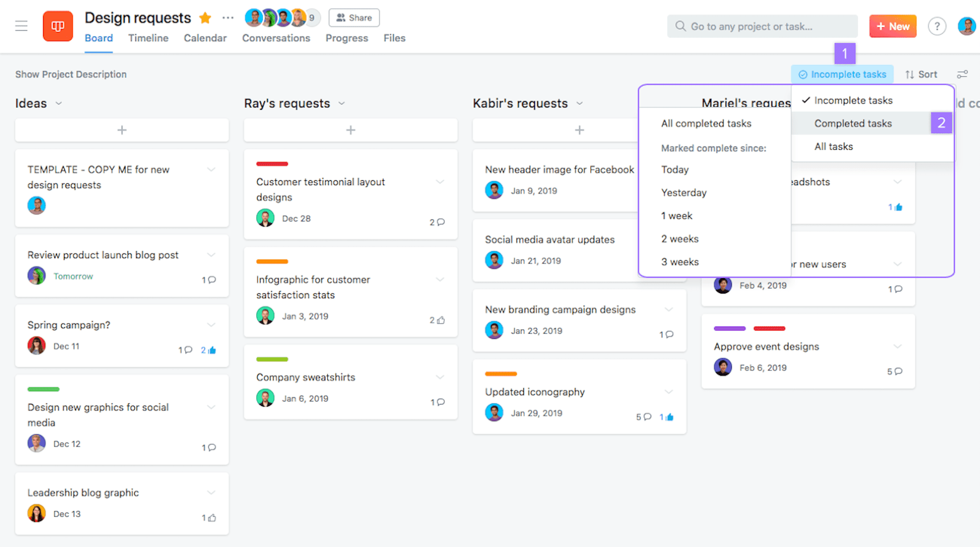This screenshot has width=980, height=547.
Task: Expand the Ideas column dropdown
Action: coord(59,103)
